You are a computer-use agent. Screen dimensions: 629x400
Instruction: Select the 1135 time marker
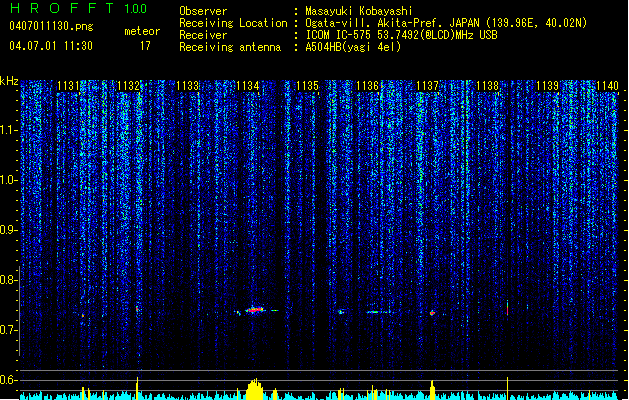308,86
